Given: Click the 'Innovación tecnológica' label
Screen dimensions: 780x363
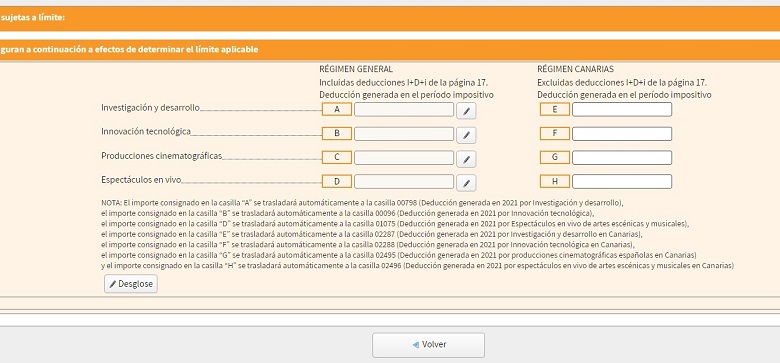Looking at the screenshot, I should (146, 132).
